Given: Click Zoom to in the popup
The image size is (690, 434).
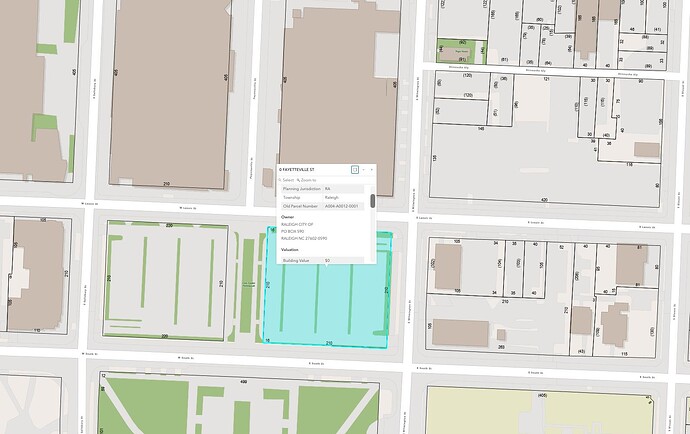Looking at the screenshot, I should coord(306,180).
